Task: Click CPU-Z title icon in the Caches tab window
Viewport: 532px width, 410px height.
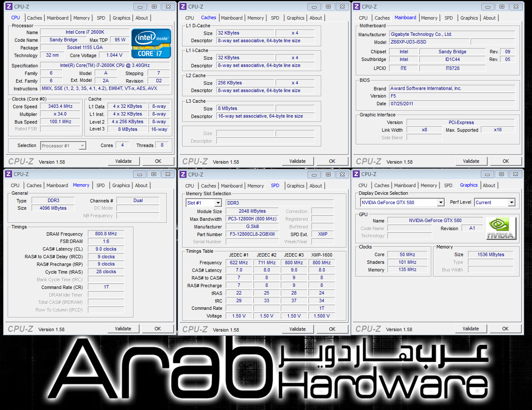Action: 183,6
